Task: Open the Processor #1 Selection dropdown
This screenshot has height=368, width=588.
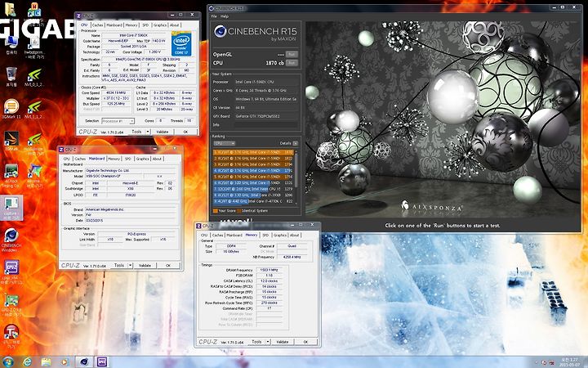Action: coord(118,121)
